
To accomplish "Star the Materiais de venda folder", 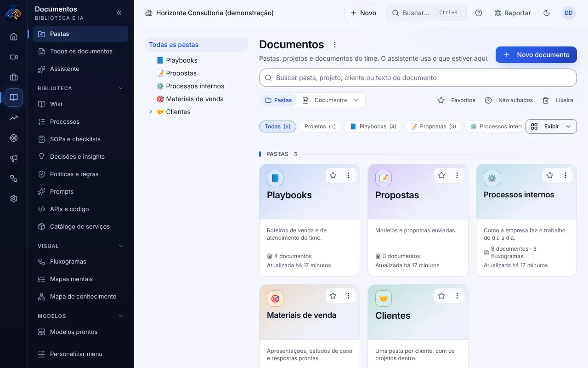I will (x=333, y=296).
